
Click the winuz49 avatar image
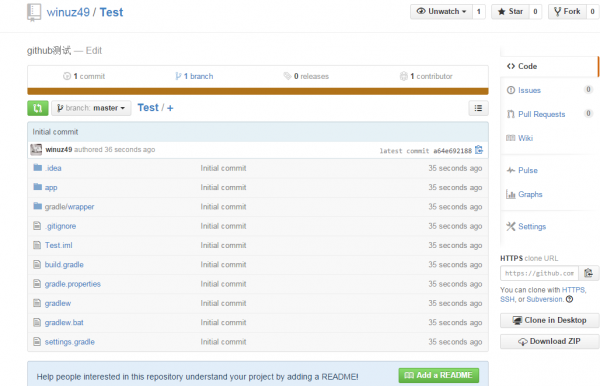coord(36,150)
